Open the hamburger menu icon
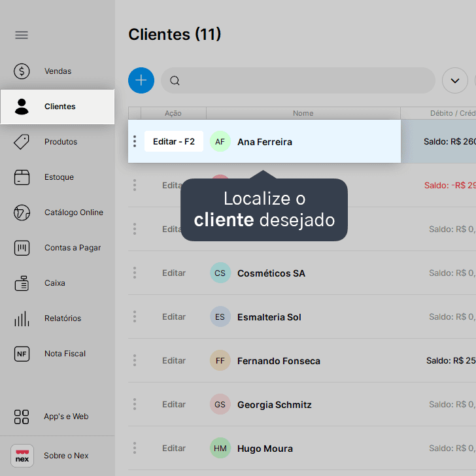This screenshot has width=476, height=476. [x=22, y=35]
